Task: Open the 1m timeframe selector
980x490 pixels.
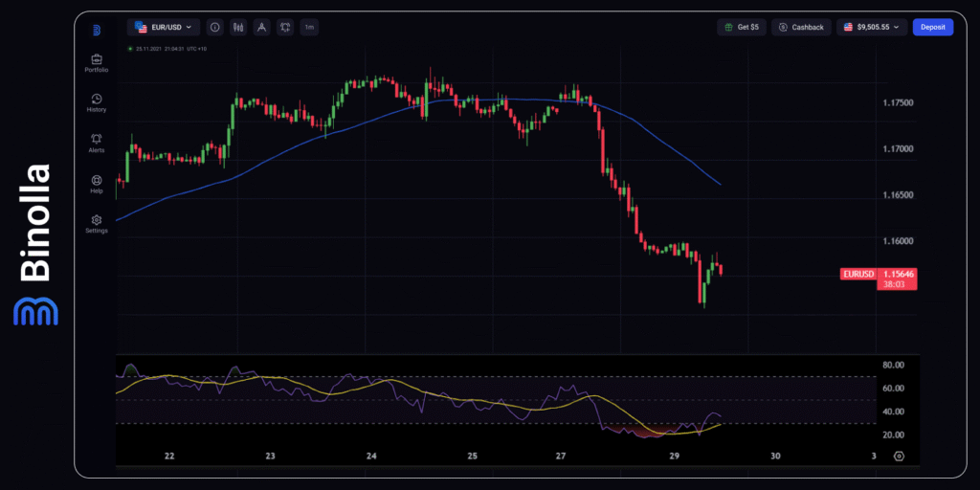Action: tap(309, 28)
